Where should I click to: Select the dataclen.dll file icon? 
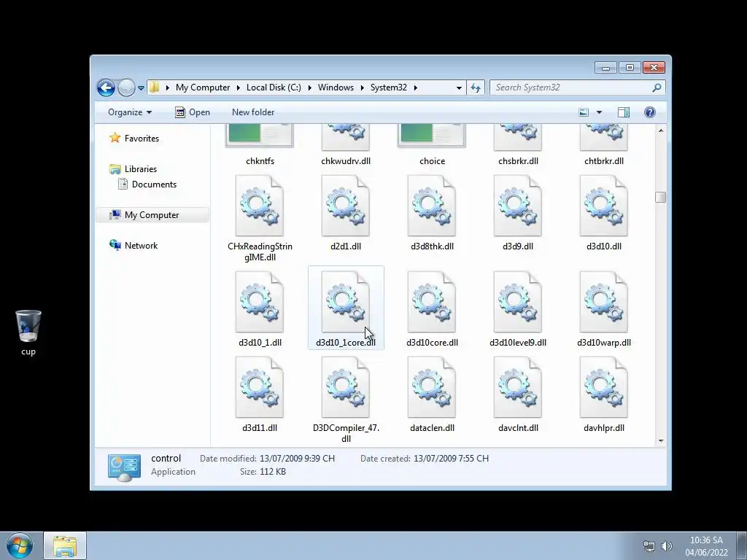[432, 387]
